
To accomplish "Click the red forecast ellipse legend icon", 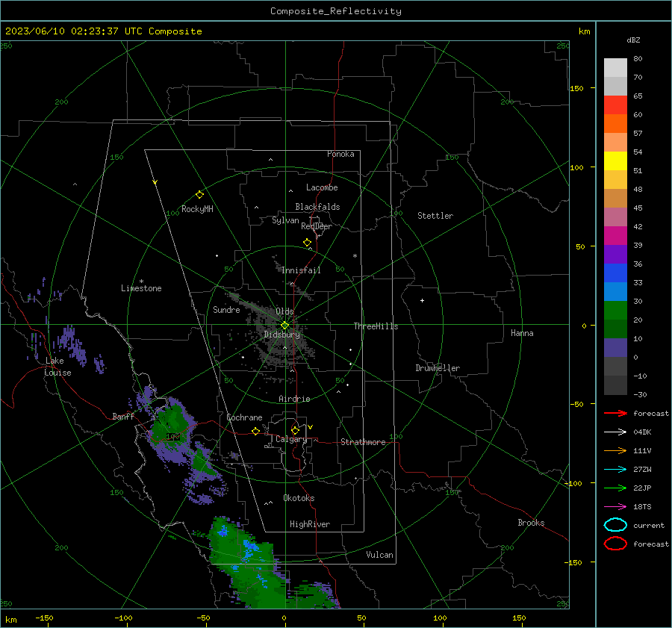I will click(615, 544).
